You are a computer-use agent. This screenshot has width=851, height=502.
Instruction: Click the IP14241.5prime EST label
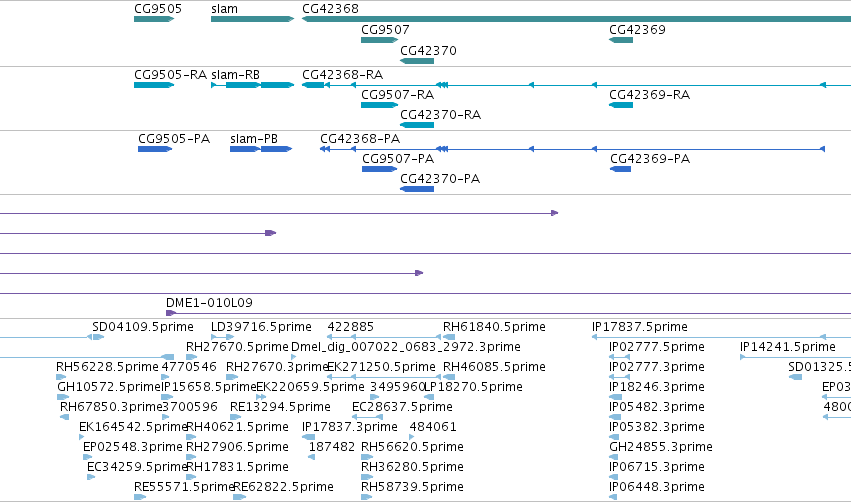tap(788, 346)
